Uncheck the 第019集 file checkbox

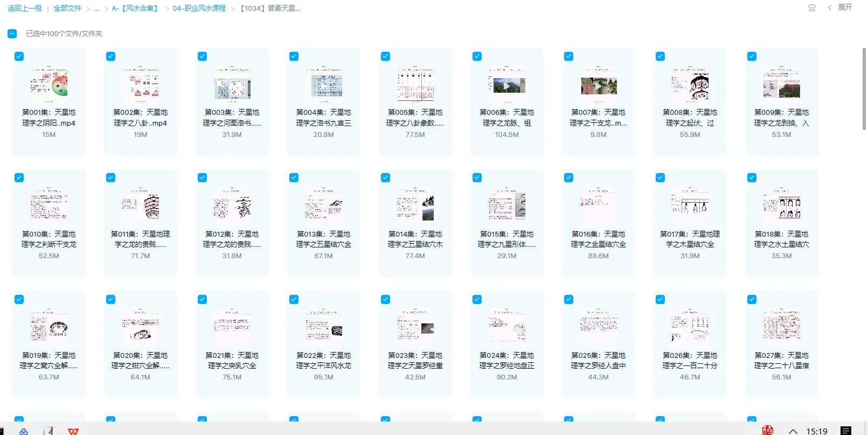tap(19, 299)
